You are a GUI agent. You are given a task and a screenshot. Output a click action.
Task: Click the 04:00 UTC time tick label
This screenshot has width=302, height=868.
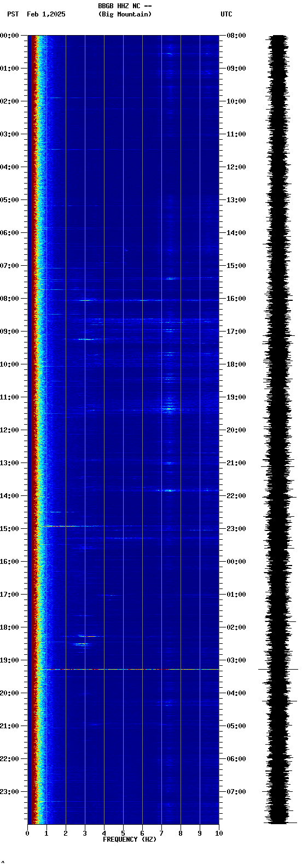236,693
